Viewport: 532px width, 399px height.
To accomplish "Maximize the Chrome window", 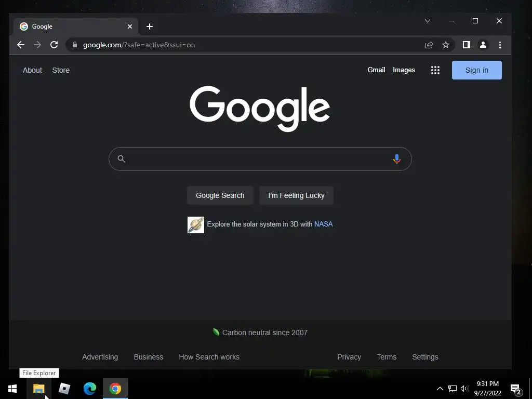I will [x=475, y=21].
